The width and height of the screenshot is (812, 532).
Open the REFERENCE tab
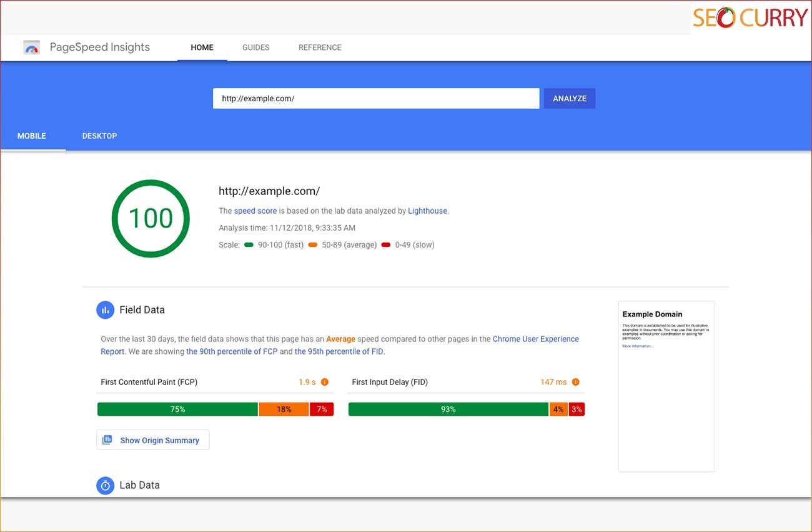click(x=320, y=48)
